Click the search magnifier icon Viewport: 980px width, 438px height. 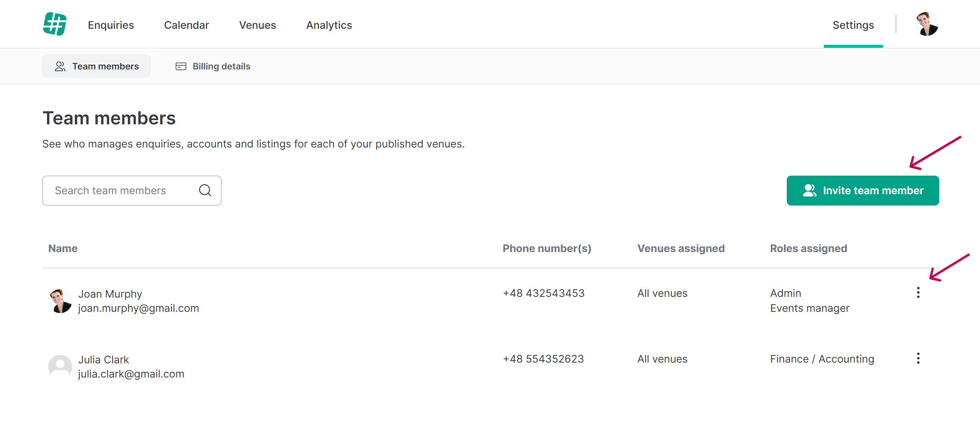205,190
